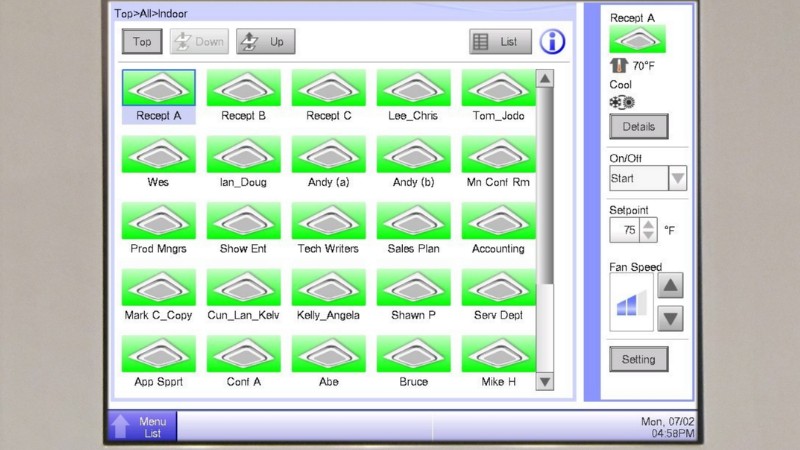The height and width of the screenshot is (450, 800).
Task: Switch to List view
Action: click(500, 42)
